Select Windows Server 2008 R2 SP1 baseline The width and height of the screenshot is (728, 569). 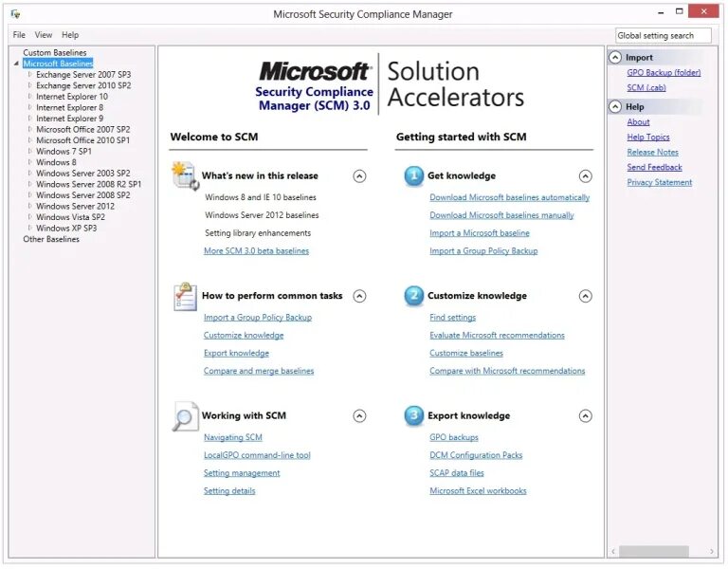point(89,184)
